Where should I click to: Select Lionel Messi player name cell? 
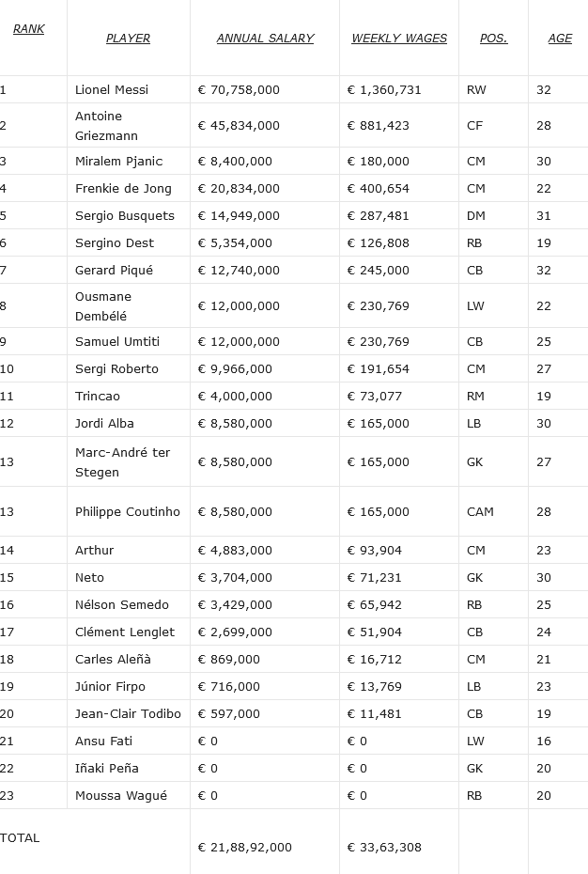coord(112,90)
